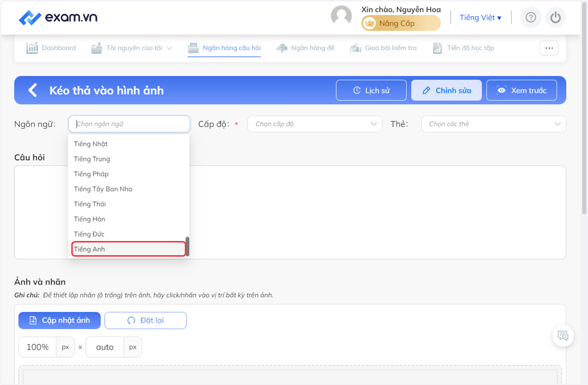
Task: Click the language dropdown list scrollbar
Action: (187, 247)
